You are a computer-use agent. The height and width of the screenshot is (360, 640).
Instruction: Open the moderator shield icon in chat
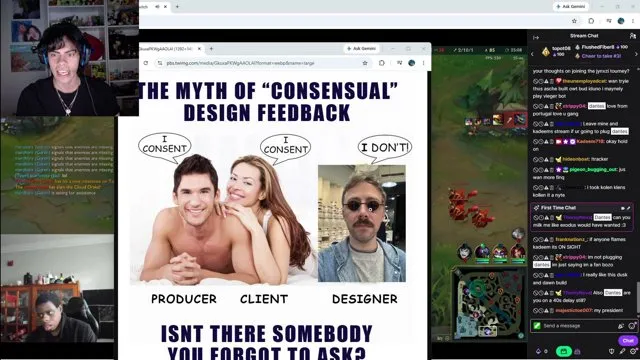click(611, 351)
